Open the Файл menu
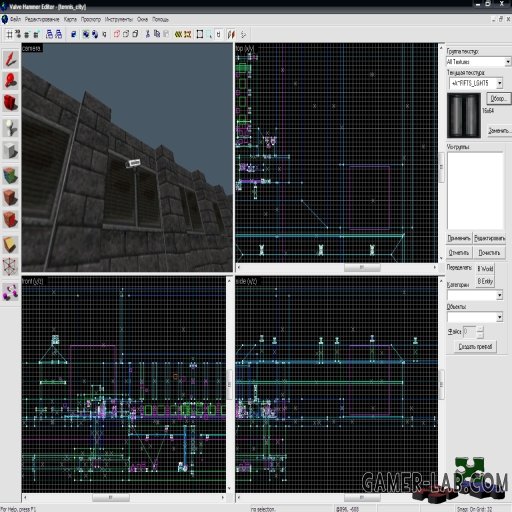The image size is (512, 512). click(x=15, y=19)
